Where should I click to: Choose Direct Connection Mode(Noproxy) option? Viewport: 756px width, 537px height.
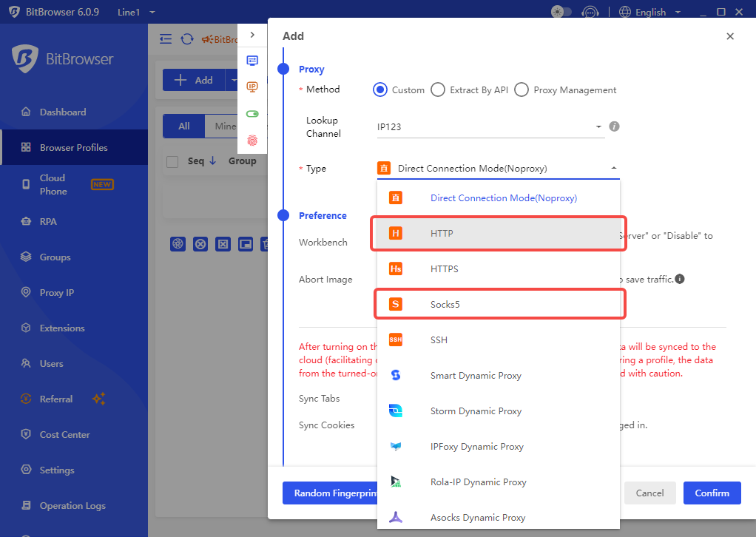[498, 197]
